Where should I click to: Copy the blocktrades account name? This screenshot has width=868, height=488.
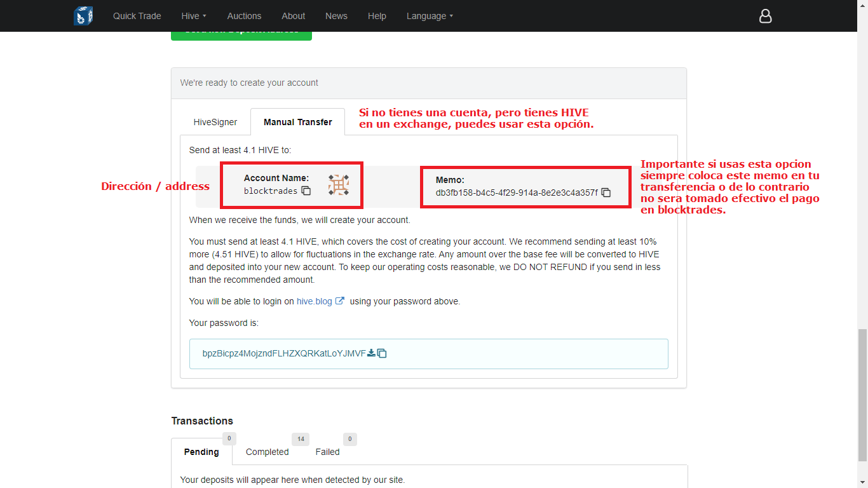(x=306, y=191)
